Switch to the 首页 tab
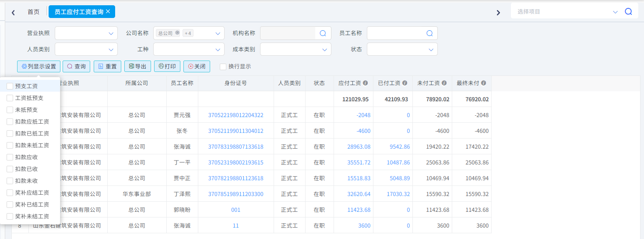 (33, 12)
